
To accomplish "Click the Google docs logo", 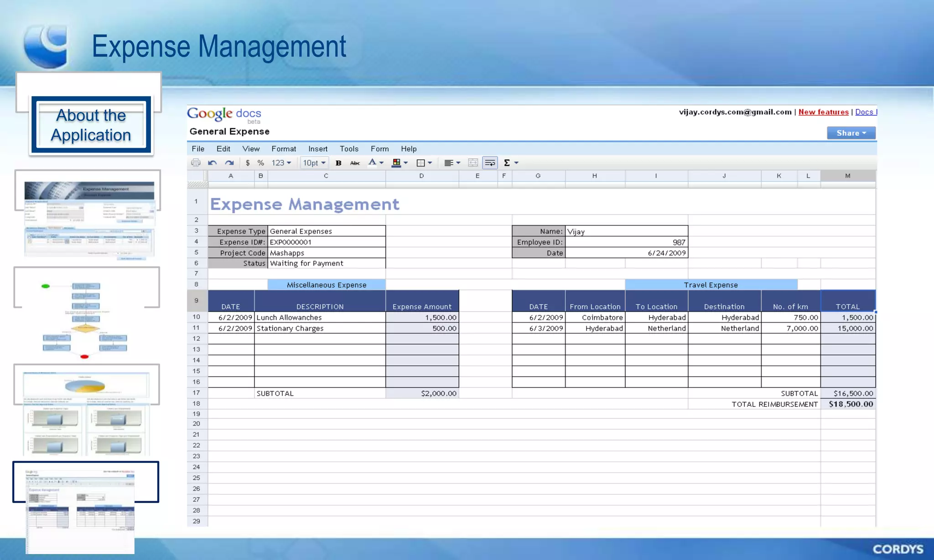I will (x=224, y=115).
